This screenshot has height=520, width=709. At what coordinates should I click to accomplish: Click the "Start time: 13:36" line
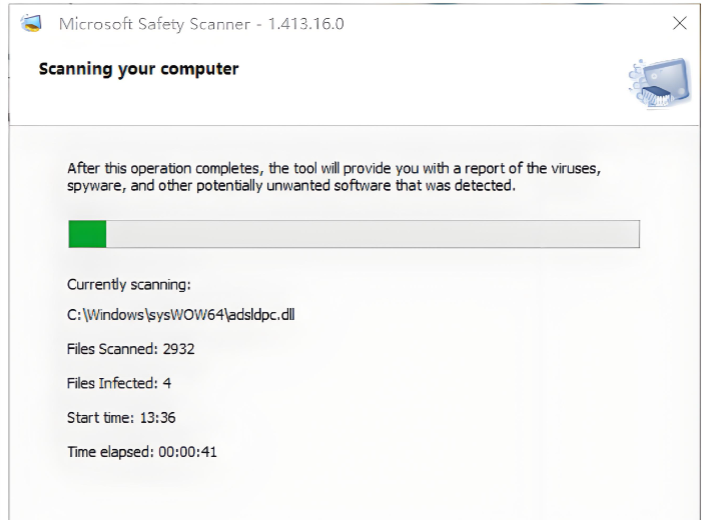click(x=122, y=417)
